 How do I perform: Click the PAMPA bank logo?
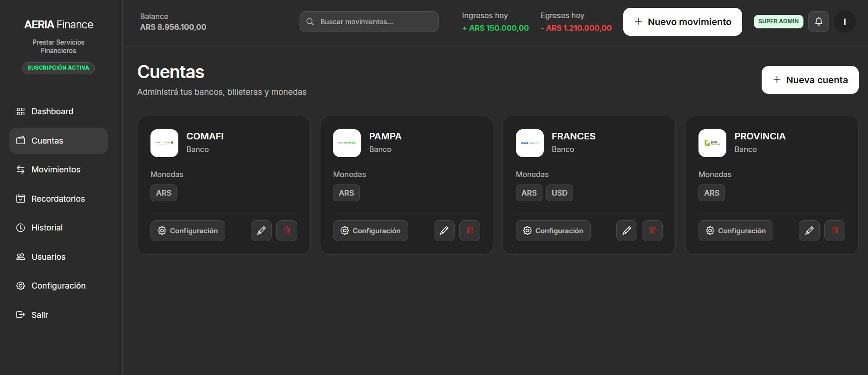[x=347, y=143]
